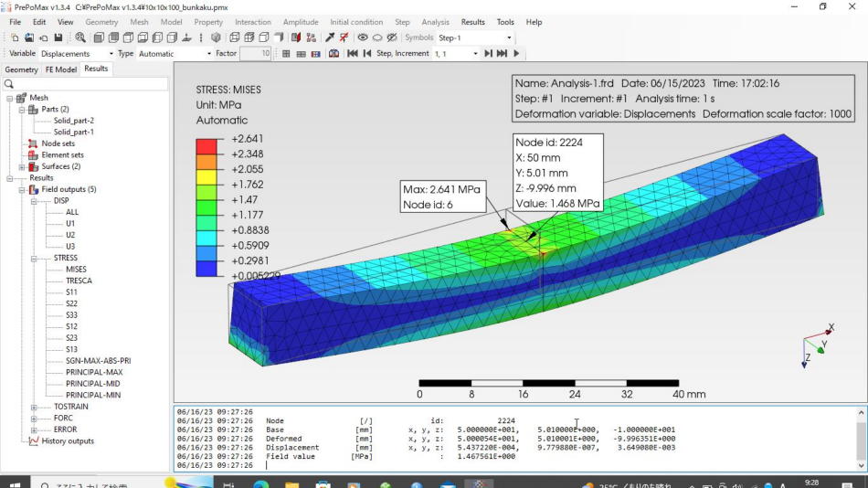Select History outputs in the tree
Screen dimensions: 868x488
coord(68,440)
